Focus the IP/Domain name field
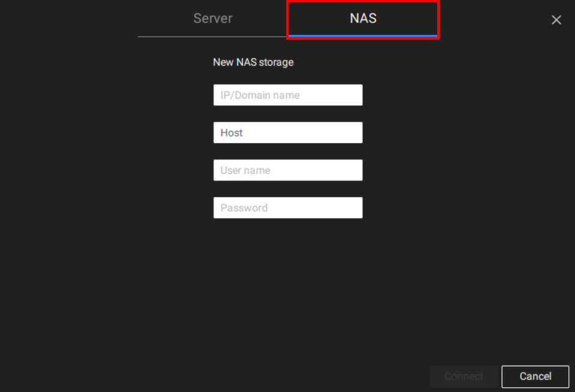This screenshot has width=575, height=392. pyautogui.click(x=288, y=95)
